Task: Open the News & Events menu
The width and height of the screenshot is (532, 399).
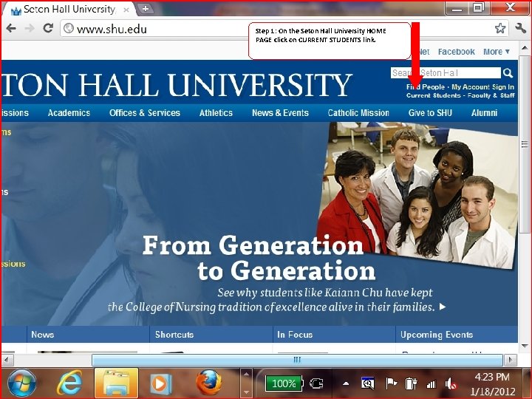Action: click(x=280, y=113)
